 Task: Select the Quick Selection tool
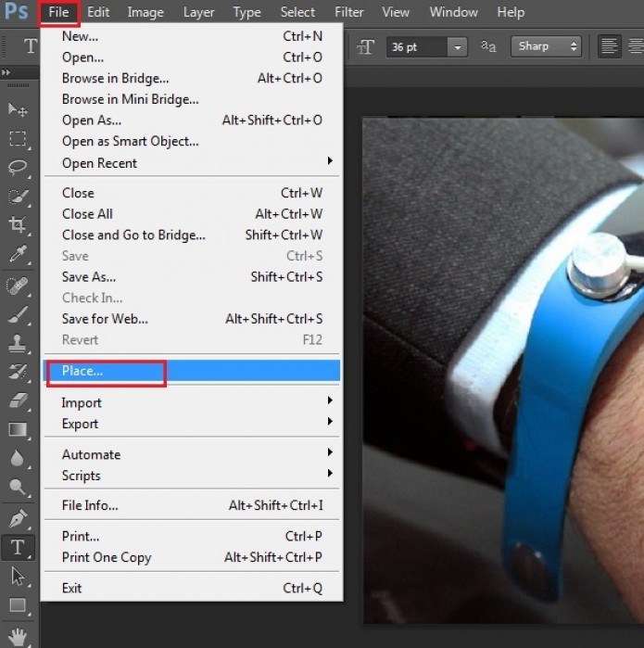tap(18, 197)
